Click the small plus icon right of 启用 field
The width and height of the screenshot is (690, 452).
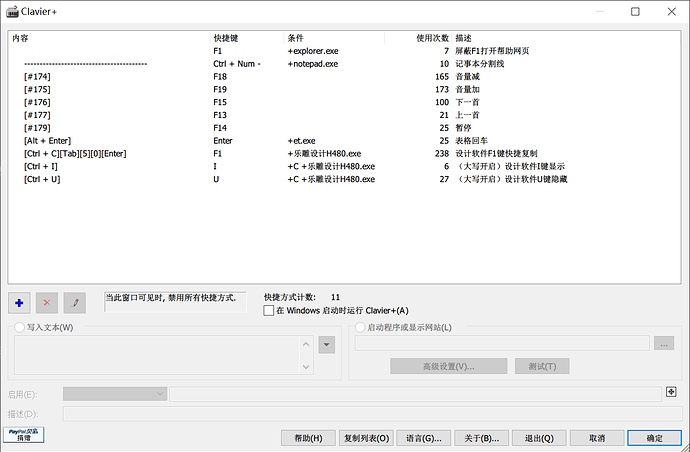click(671, 393)
